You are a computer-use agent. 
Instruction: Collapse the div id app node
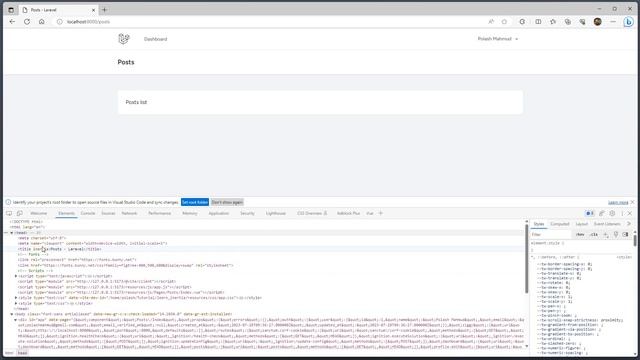(x=16, y=320)
